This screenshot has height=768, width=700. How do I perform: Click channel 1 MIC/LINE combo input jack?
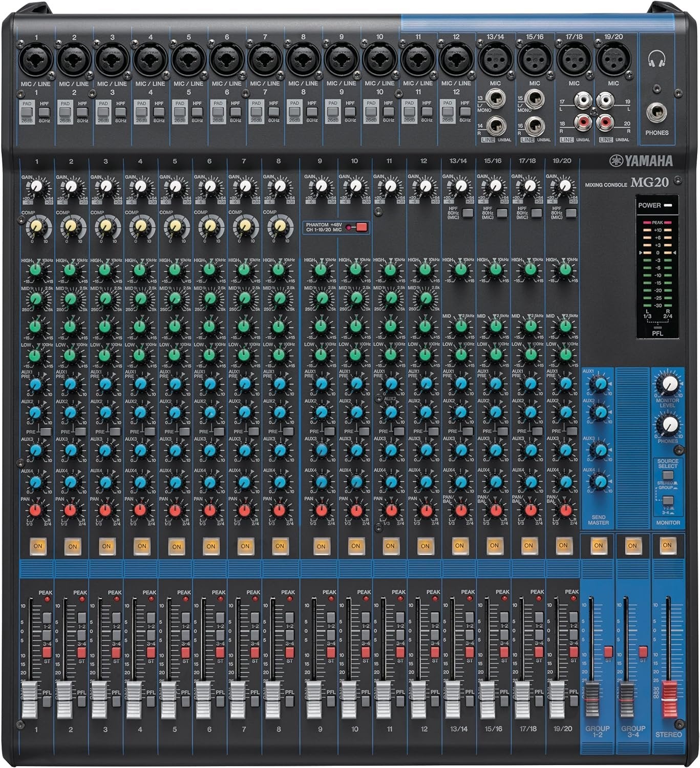[x=36, y=60]
